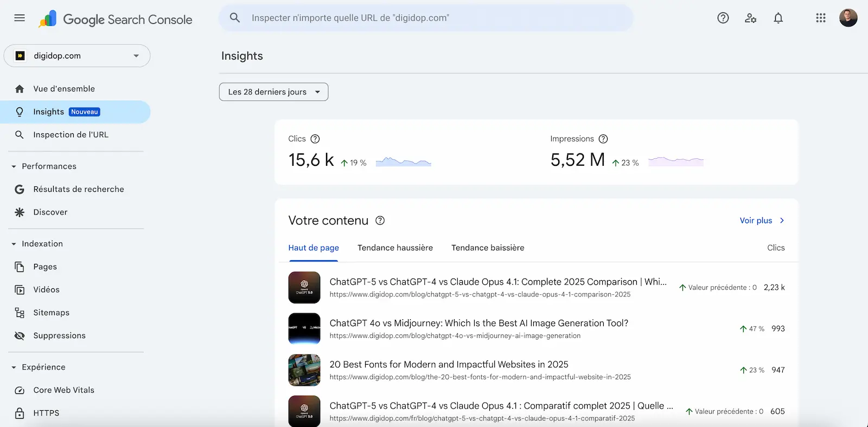Switch to the Tendance baissière tab
The image size is (868, 427).
click(x=488, y=248)
